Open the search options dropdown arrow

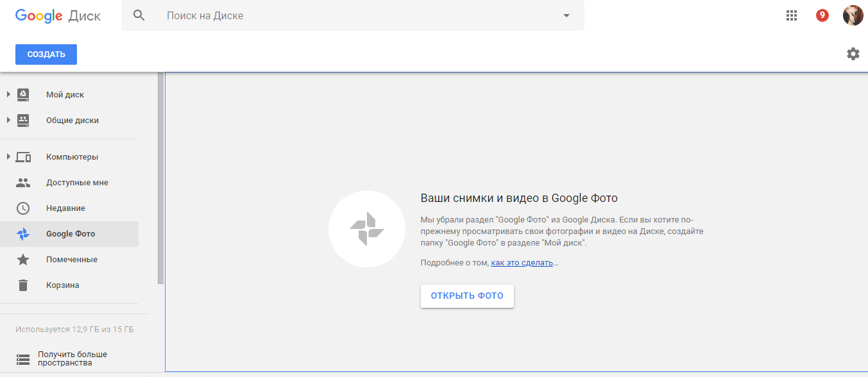tap(565, 15)
